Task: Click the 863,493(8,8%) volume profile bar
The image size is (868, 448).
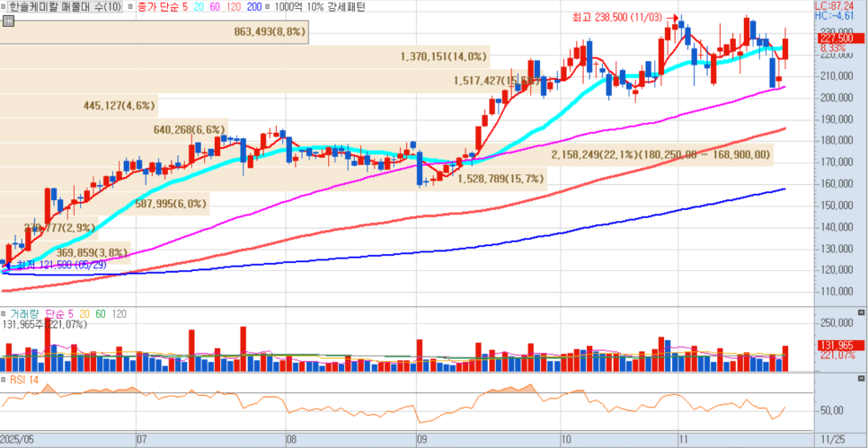Action: click(155, 32)
